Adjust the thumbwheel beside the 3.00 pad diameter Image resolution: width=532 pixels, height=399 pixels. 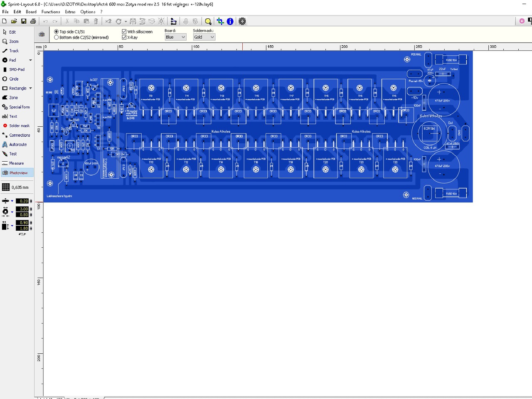[x=31, y=209]
